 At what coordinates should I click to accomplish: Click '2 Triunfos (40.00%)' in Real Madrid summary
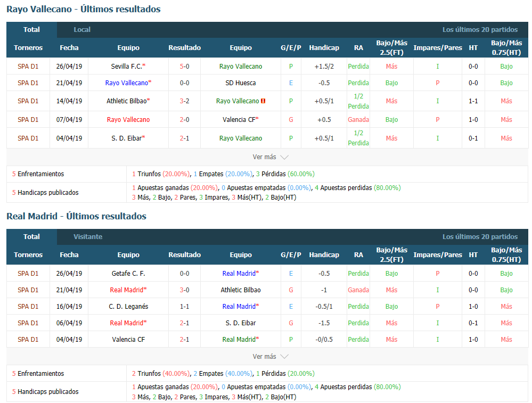coord(160,374)
